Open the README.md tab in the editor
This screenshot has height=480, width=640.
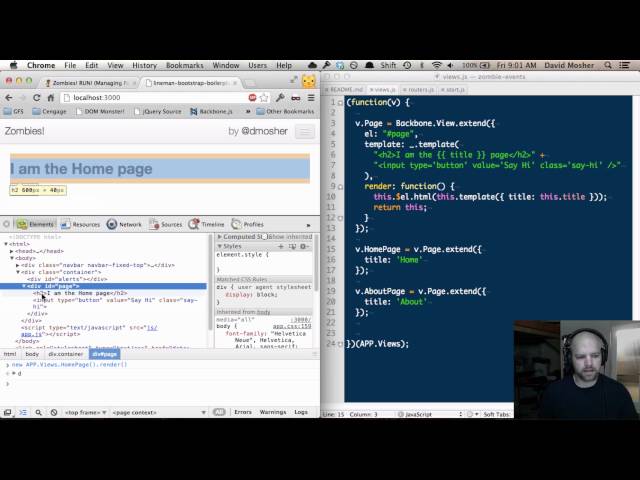pos(344,90)
